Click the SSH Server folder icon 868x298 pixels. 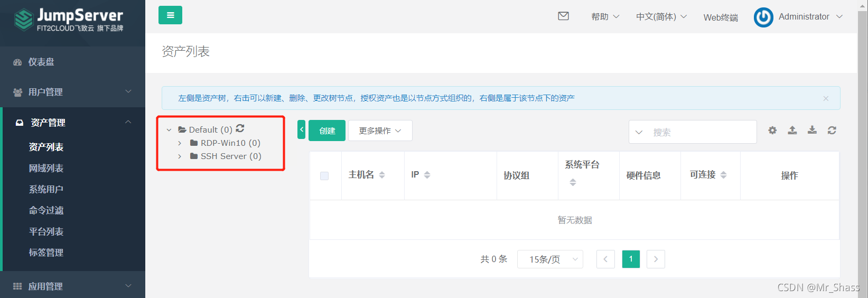click(x=194, y=156)
